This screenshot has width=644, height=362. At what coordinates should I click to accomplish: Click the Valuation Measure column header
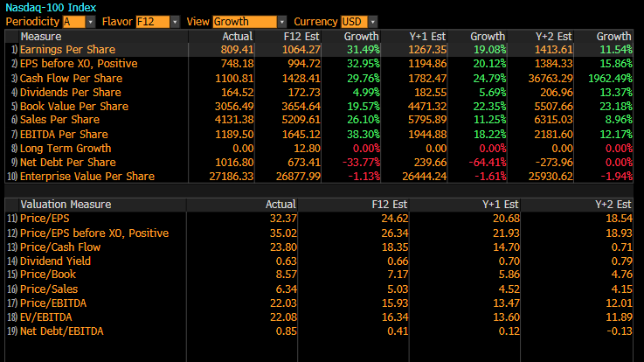pos(66,204)
